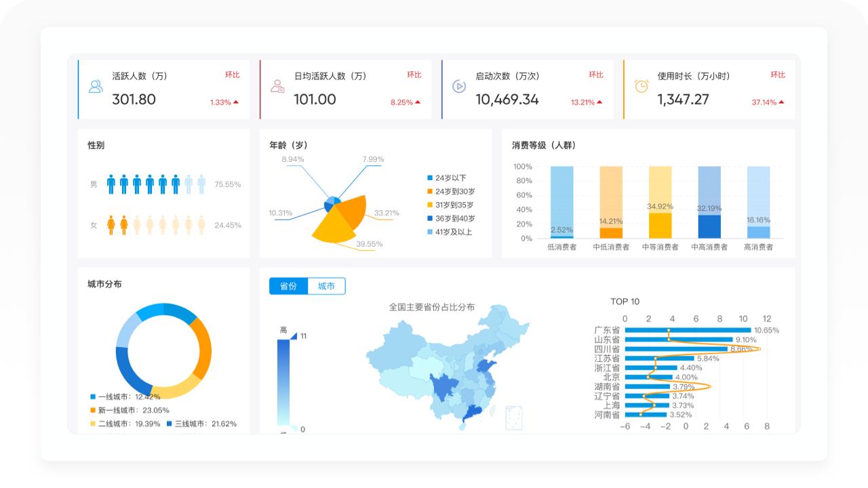Click the 浙江省 label in TOP 10
This screenshot has height=488, width=868.
pyautogui.click(x=607, y=368)
